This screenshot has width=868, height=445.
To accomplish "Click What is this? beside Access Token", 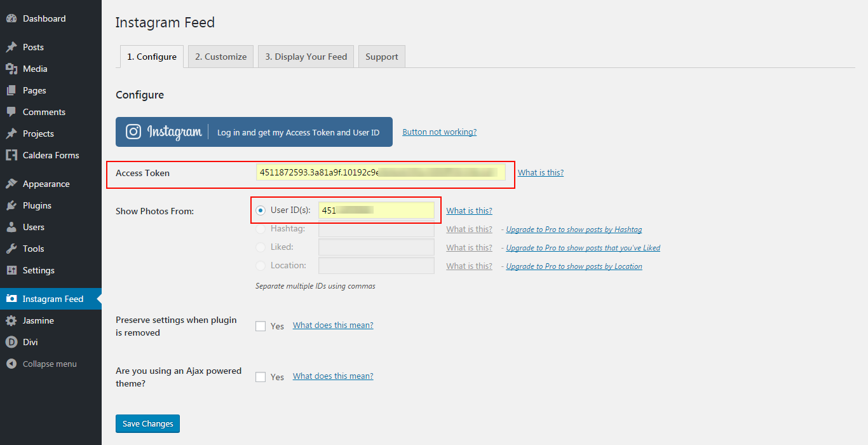I will (541, 173).
